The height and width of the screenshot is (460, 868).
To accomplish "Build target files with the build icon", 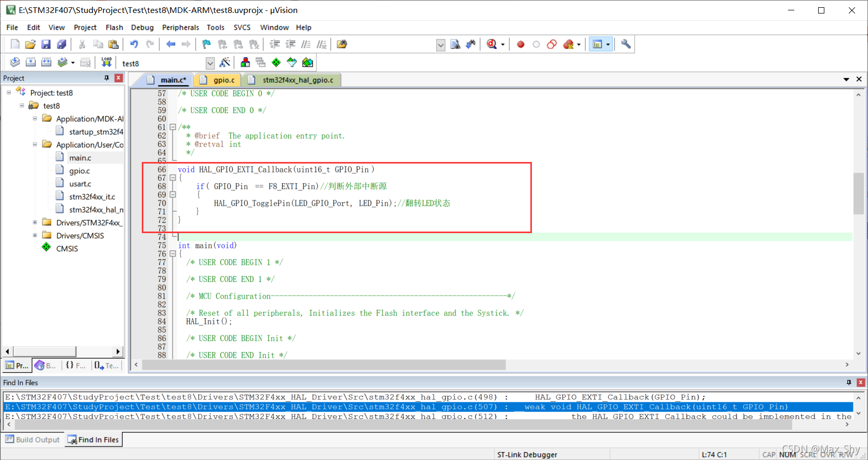I will tap(31, 63).
